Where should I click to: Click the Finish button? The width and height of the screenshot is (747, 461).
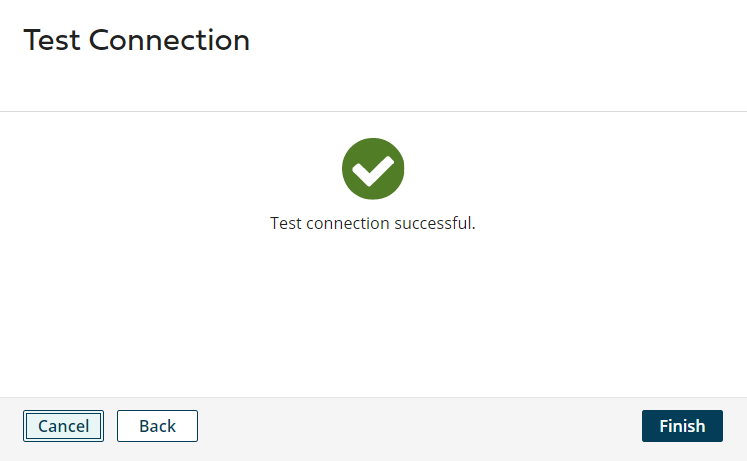tap(682, 426)
